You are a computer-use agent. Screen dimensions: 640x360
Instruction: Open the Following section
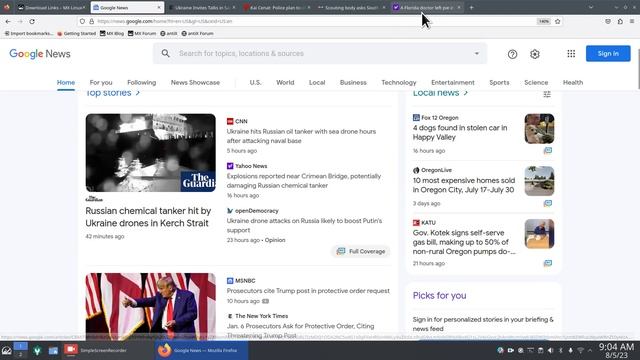click(x=142, y=82)
